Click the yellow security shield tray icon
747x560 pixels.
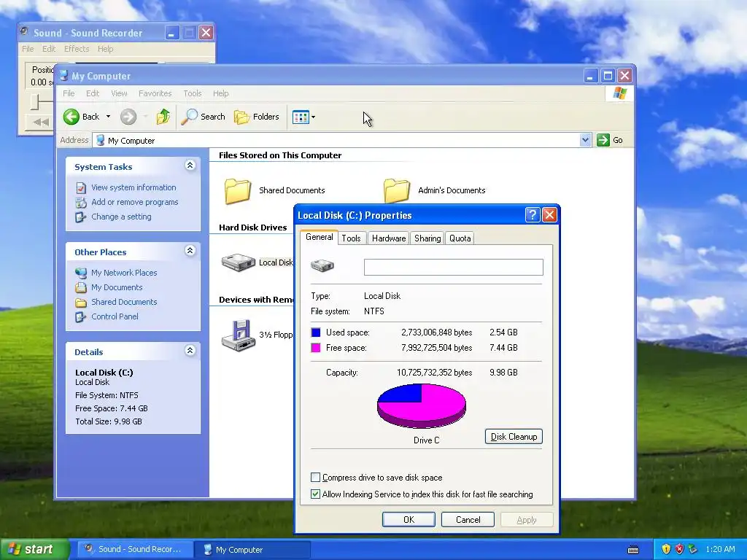pos(666,549)
